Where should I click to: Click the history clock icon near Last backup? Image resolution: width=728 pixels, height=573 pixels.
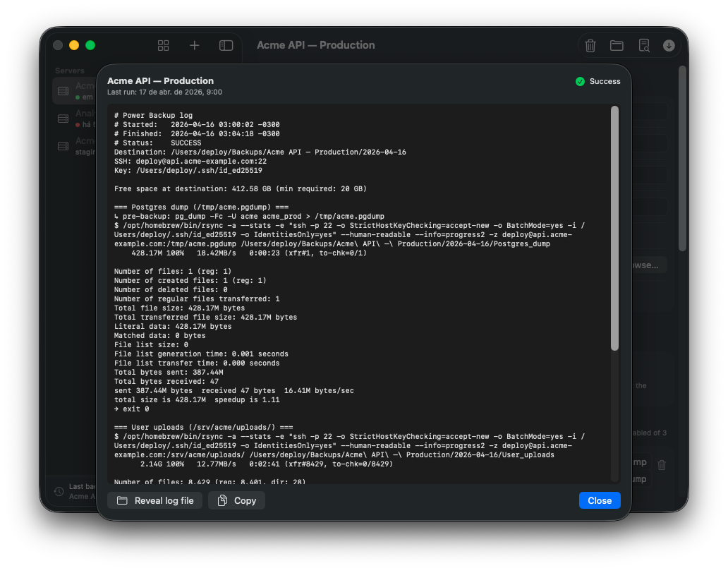(x=57, y=491)
